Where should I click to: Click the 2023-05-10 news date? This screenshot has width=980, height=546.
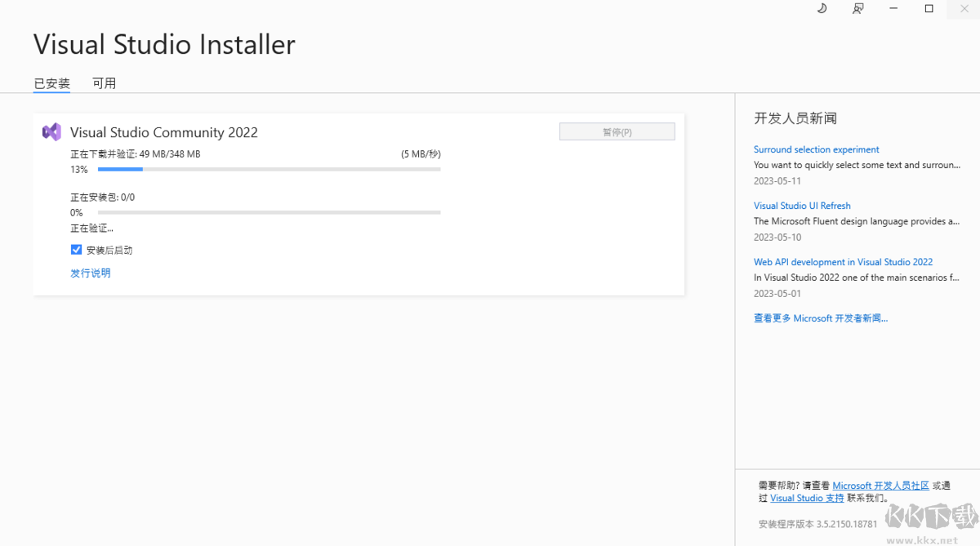pos(777,237)
